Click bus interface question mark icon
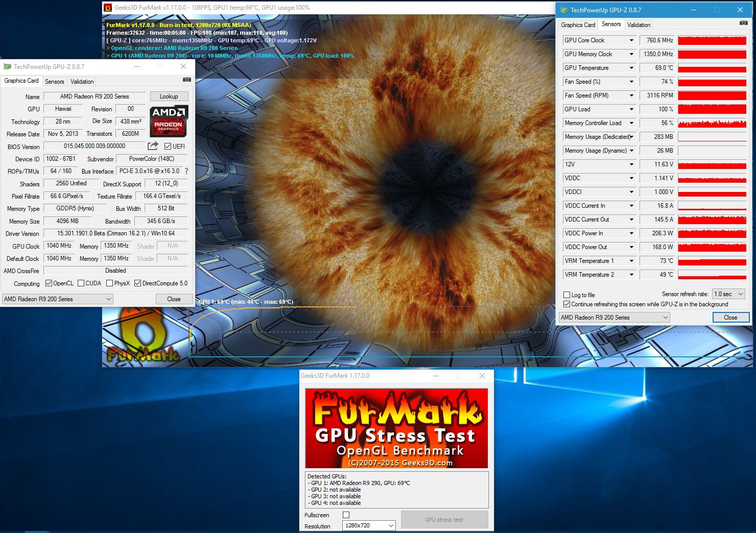 tap(186, 172)
